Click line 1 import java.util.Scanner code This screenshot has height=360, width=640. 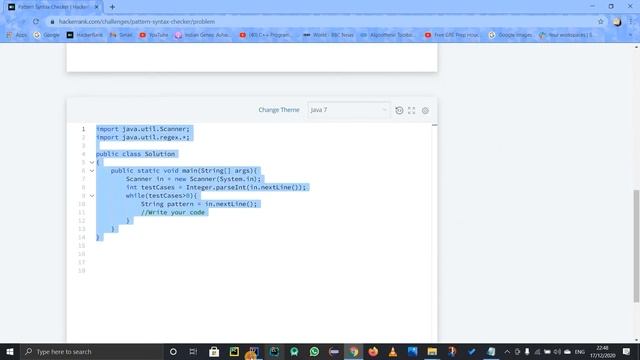tap(143, 129)
